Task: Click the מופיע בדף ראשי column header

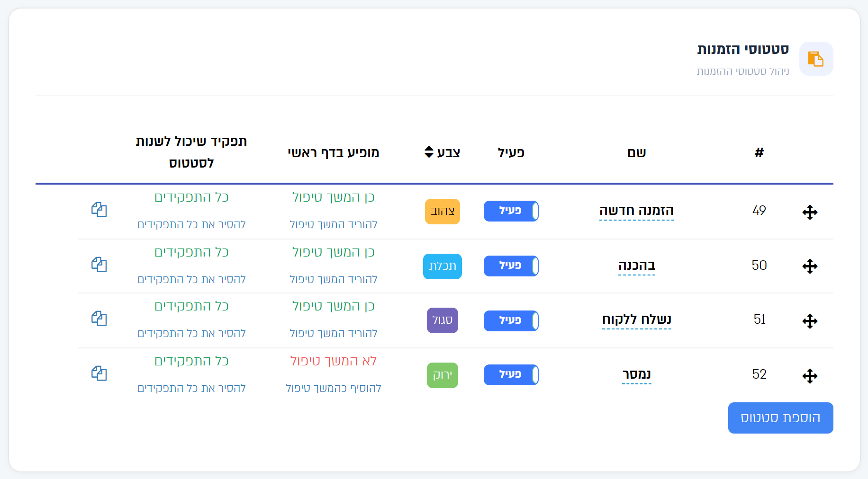Action: pyautogui.click(x=334, y=152)
